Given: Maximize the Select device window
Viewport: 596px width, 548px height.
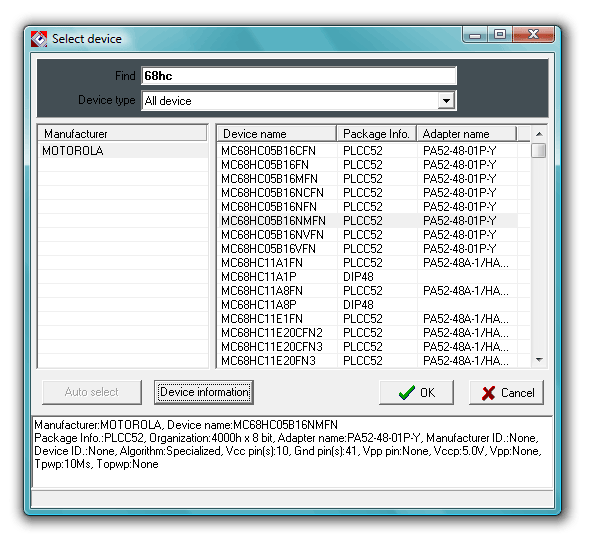Looking at the screenshot, I should pos(500,35).
